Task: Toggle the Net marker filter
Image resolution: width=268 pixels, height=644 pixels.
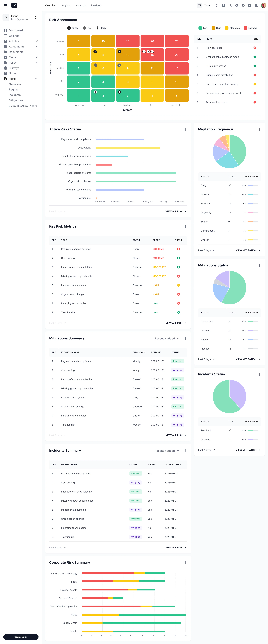Action: [87, 28]
